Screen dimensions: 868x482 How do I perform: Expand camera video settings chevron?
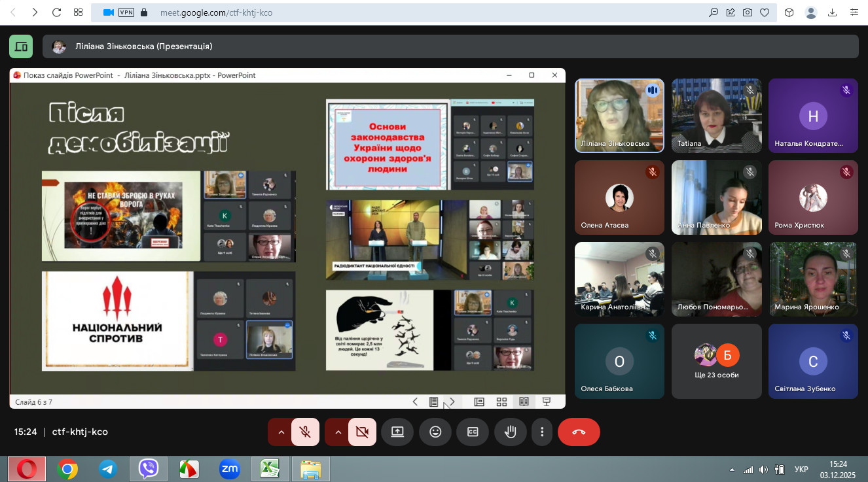click(x=338, y=432)
